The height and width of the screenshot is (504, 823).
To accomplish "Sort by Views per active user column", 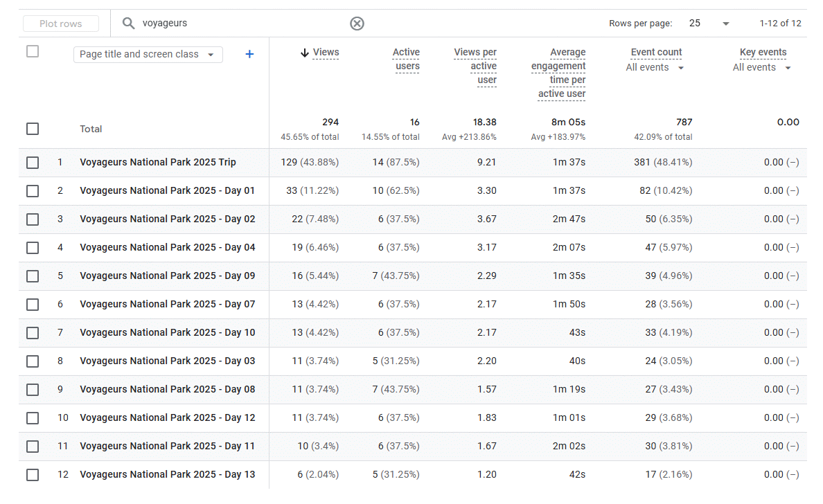I will pos(475,66).
